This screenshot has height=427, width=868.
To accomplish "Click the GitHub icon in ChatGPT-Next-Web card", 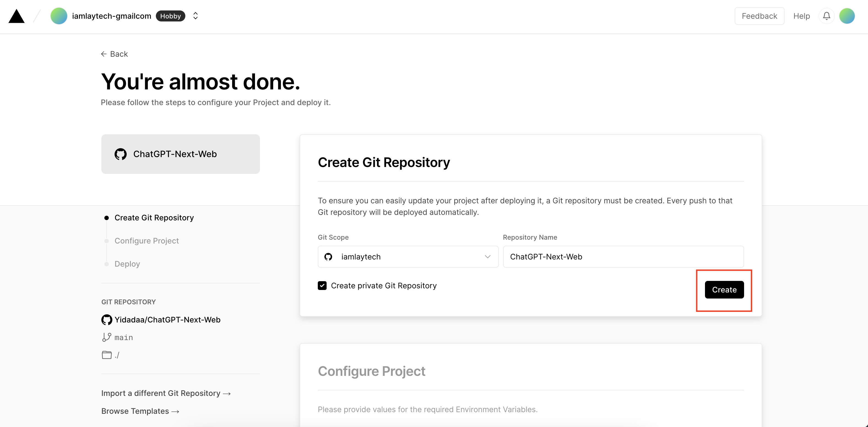I will coord(120,154).
